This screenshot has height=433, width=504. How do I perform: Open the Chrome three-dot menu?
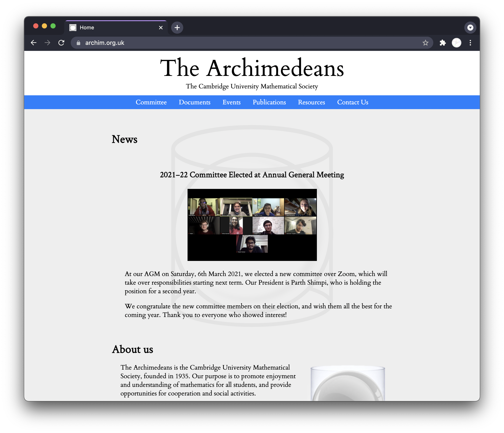pyautogui.click(x=470, y=43)
